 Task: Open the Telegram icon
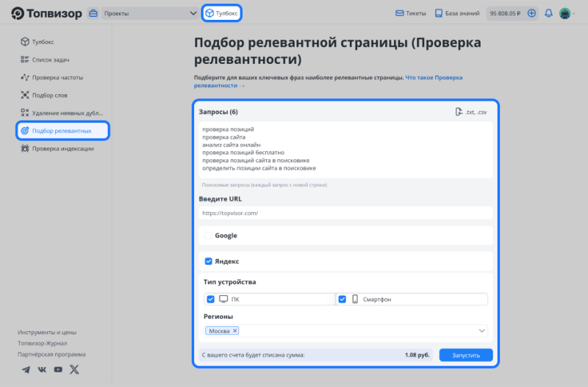[26, 370]
